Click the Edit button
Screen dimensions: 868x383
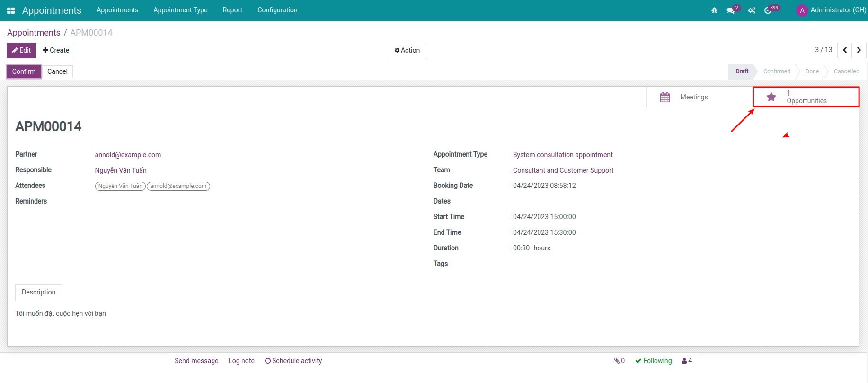click(21, 50)
